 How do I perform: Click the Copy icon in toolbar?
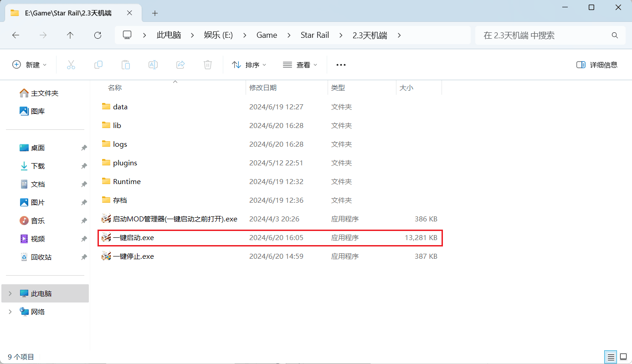pos(98,65)
